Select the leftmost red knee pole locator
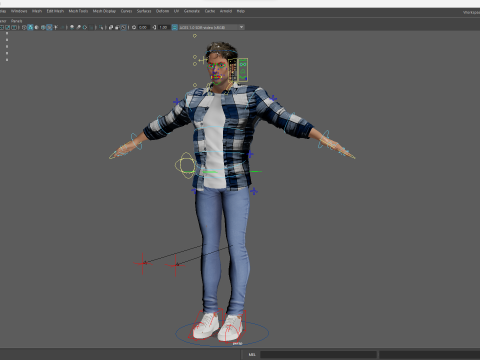Viewport: 480px width, 360px height. click(x=143, y=263)
